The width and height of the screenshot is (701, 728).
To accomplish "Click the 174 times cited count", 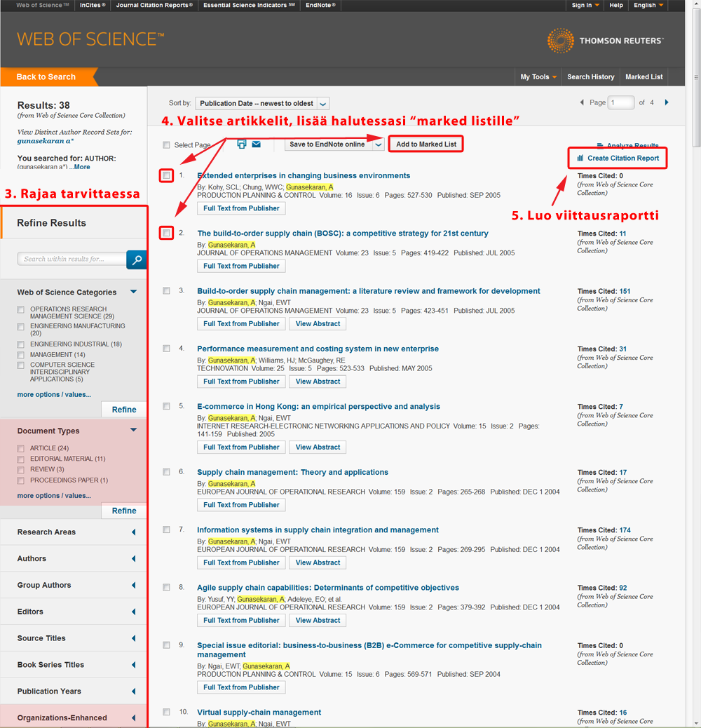I will click(625, 530).
